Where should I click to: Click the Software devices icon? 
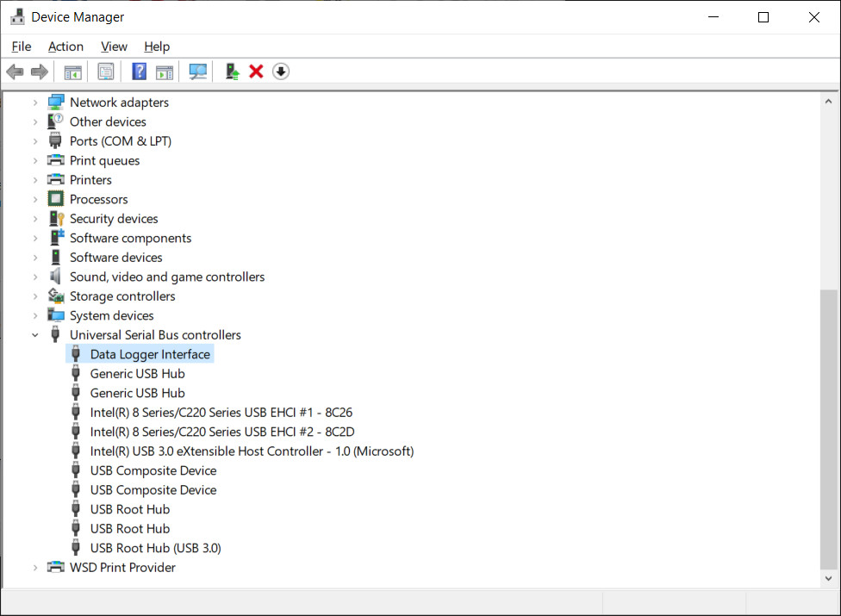pyautogui.click(x=56, y=258)
